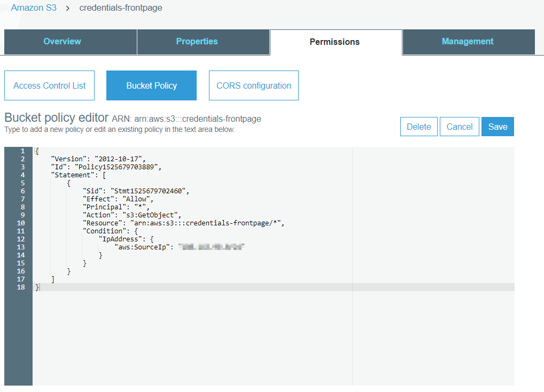Place cursor on the "Version" line

pos(98,159)
